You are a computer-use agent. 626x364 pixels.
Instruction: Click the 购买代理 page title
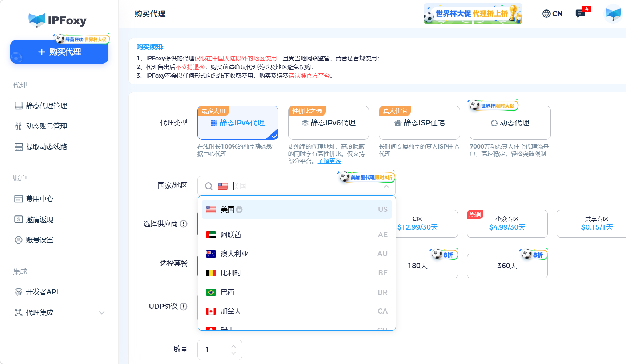pos(150,14)
